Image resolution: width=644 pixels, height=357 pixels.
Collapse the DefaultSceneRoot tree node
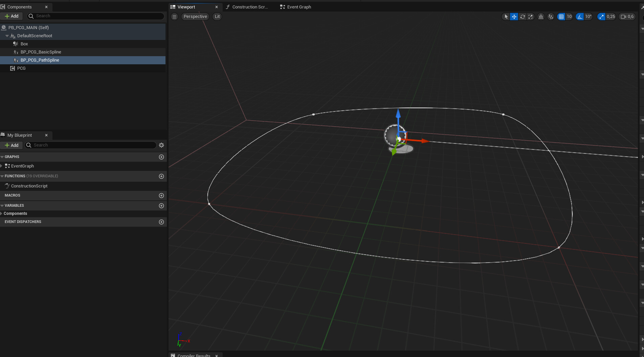[x=7, y=36]
